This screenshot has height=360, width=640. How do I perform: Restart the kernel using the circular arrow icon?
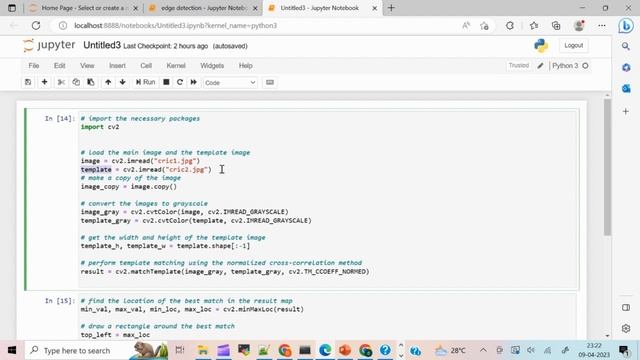180,82
